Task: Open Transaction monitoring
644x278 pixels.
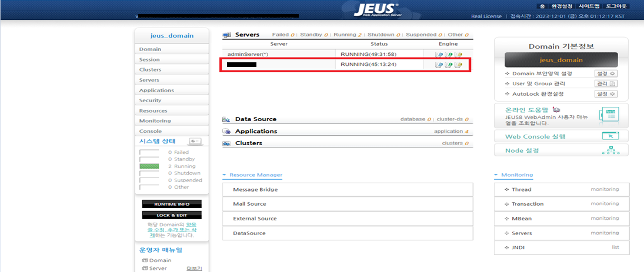Action: [562, 204]
